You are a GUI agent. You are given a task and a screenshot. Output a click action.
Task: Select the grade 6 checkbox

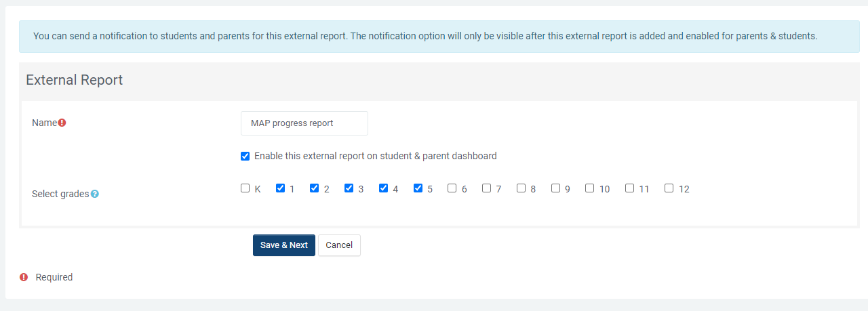click(452, 188)
